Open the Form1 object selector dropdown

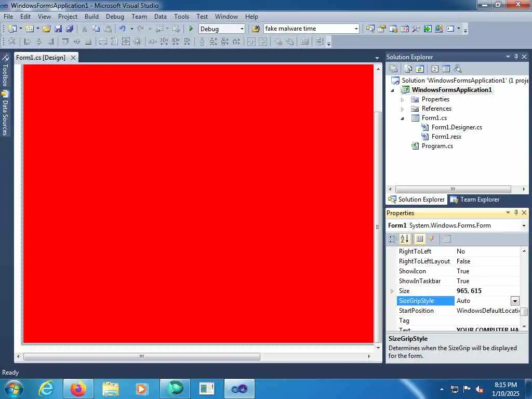524,225
